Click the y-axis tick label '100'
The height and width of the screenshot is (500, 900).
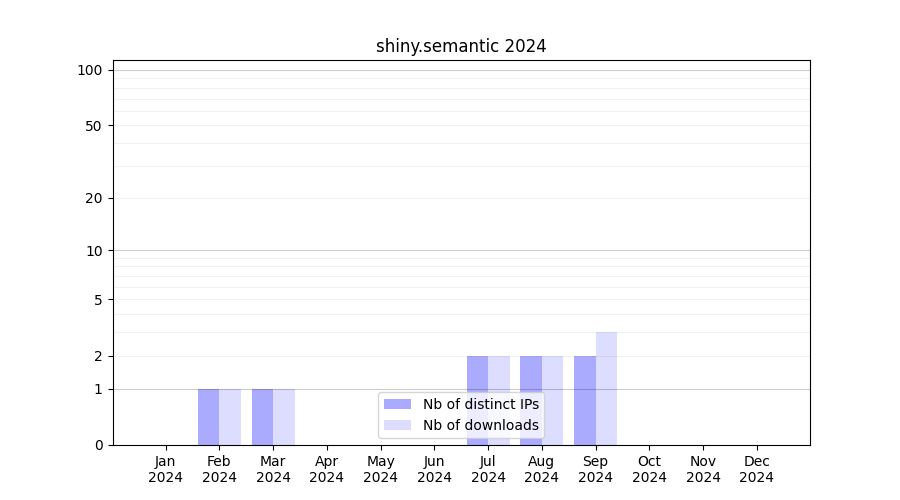[90, 70]
